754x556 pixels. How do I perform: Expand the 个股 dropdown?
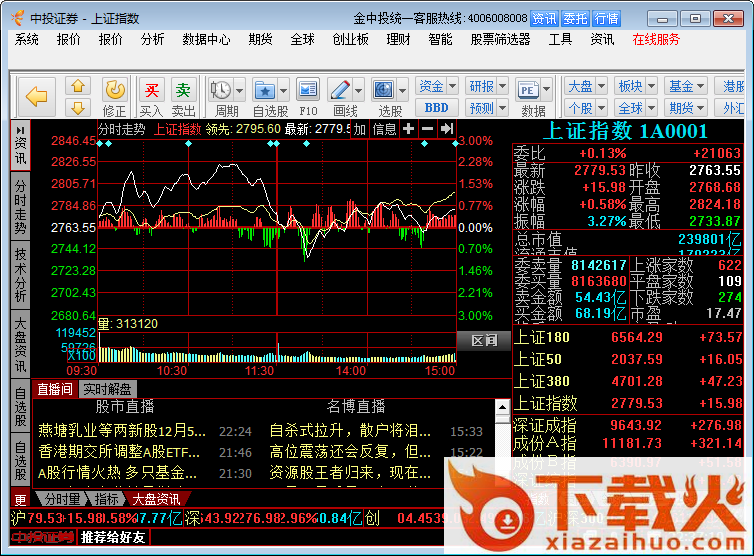point(602,108)
